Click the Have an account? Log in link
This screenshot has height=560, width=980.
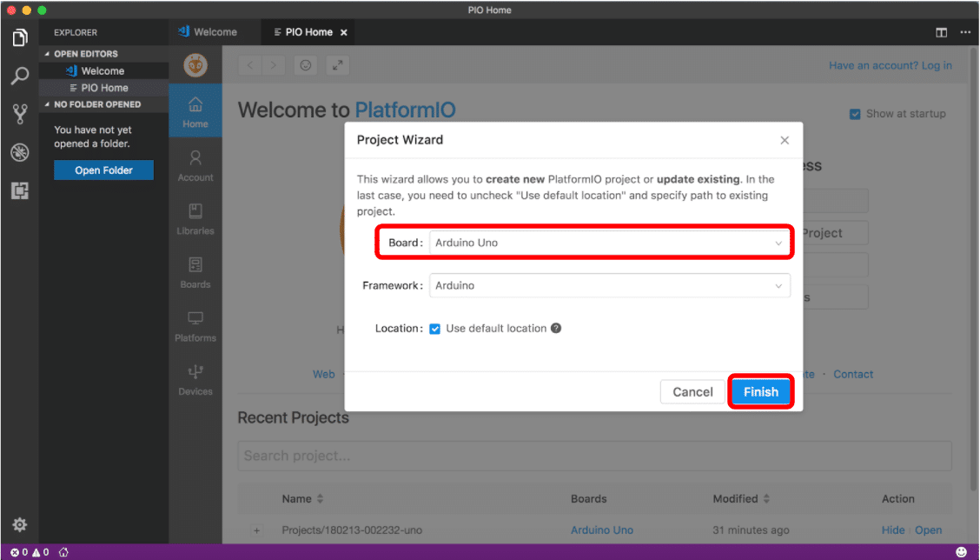890,65
